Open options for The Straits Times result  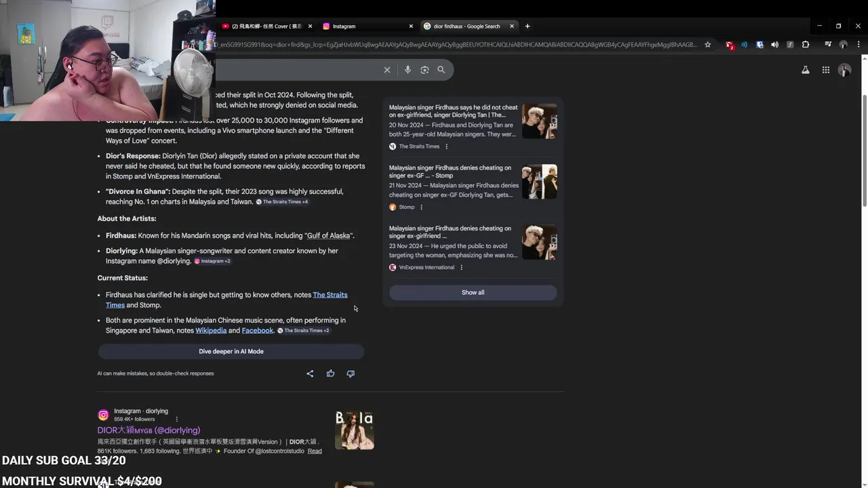446,146
